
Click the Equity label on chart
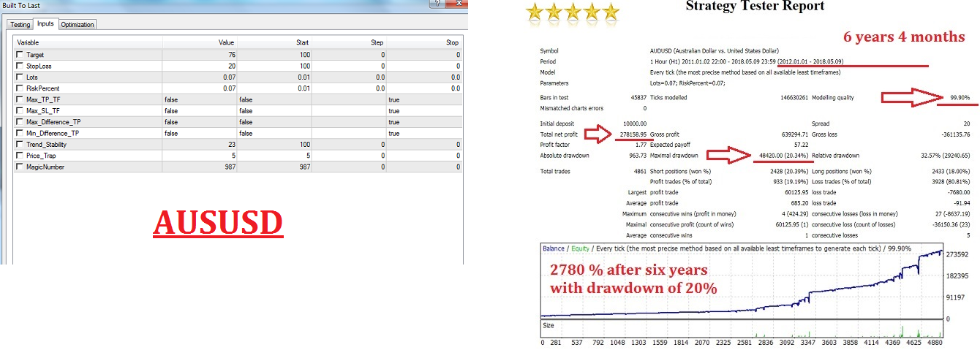pyautogui.click(x=580, y=248)
